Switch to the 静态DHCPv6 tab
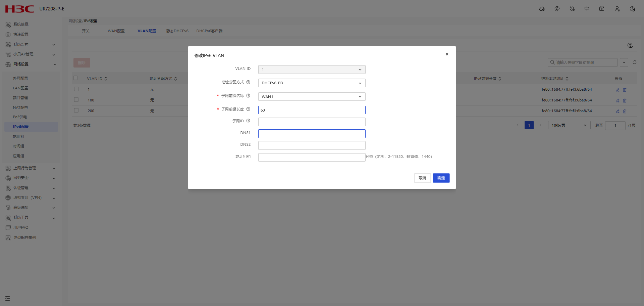The image size is (644, 306). tap(177, 31)
